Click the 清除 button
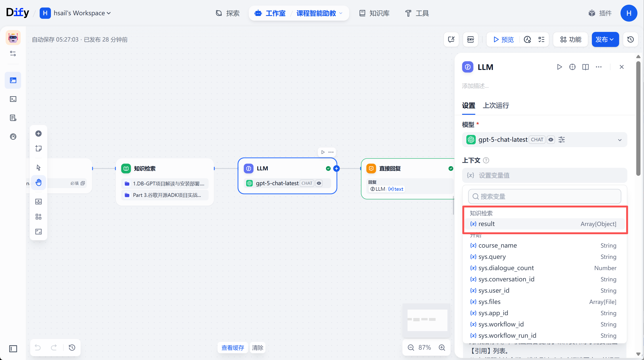Screen dimensions: 644x360 257,348
